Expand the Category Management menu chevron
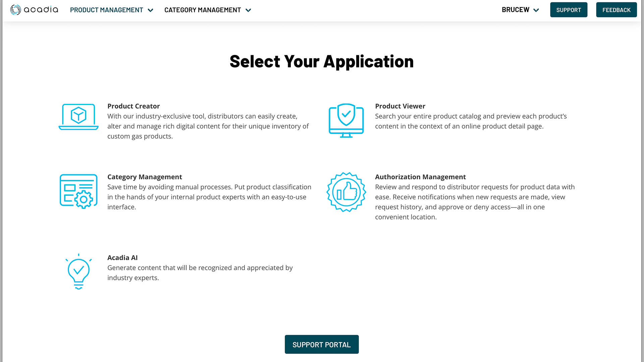644x362 pixels. pyautogui.click(x=248, y=10)
